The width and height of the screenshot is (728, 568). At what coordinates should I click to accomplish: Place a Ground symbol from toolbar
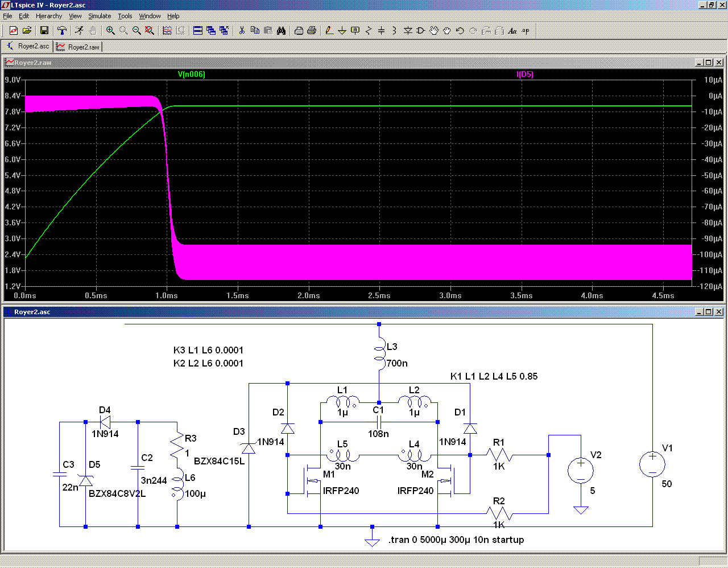click(342, 31)
